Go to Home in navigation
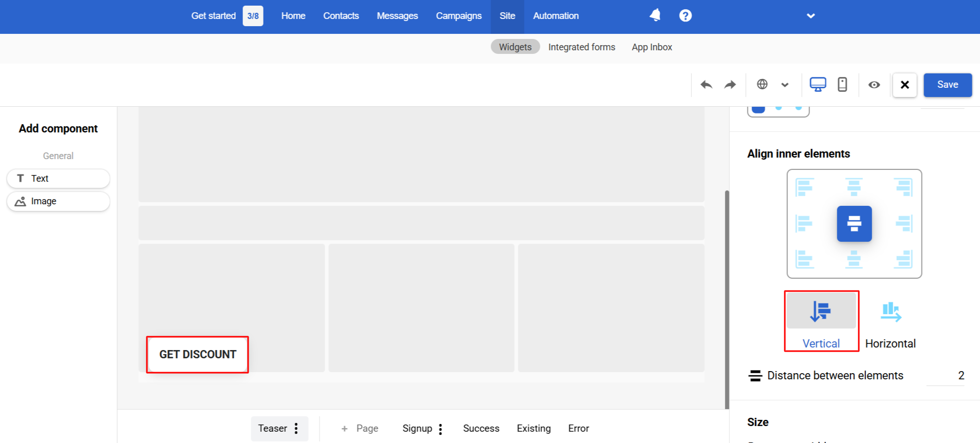This screenshot has width=980, height=443. tap(293, 16)
